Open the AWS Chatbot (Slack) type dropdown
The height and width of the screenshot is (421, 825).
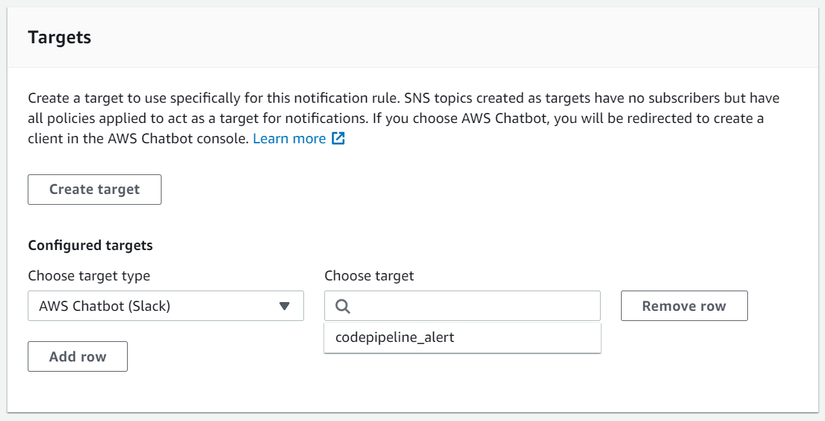pyautogui.click(x=165, y=306)
